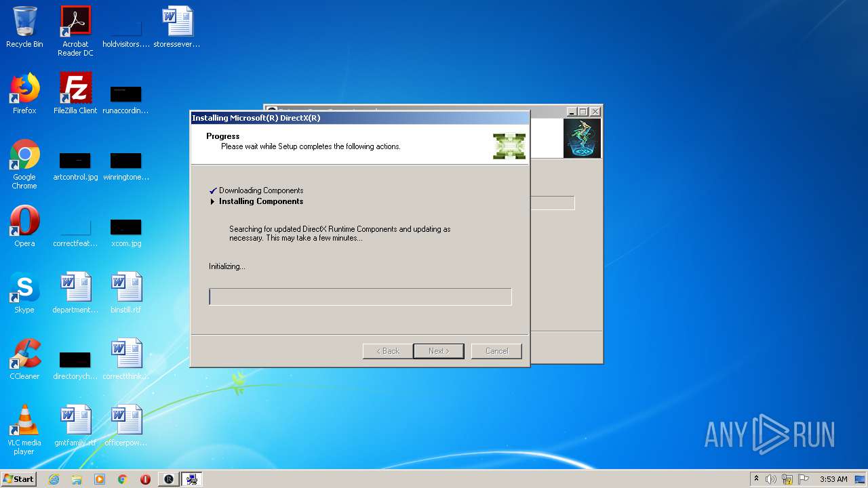This screenshot has width=868, height=488.
Task: Click the system clock showing 3:53 AM
Action: click(x=833, y=479)
